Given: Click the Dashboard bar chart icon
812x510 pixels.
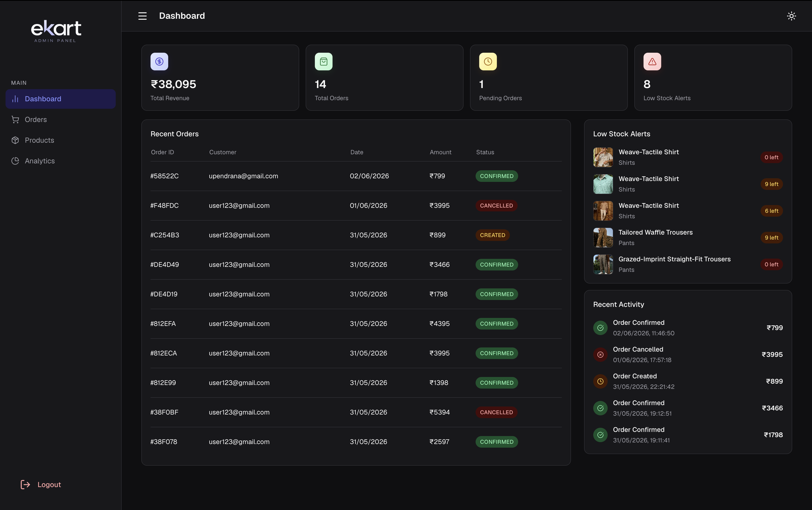Looking at the screenshot, I should pos(15,99).
